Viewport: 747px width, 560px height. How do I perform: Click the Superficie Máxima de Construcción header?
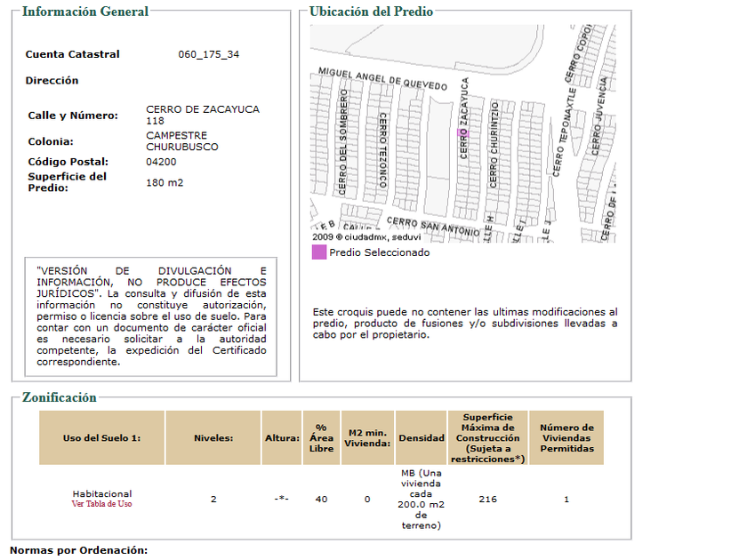click(488, 438)
